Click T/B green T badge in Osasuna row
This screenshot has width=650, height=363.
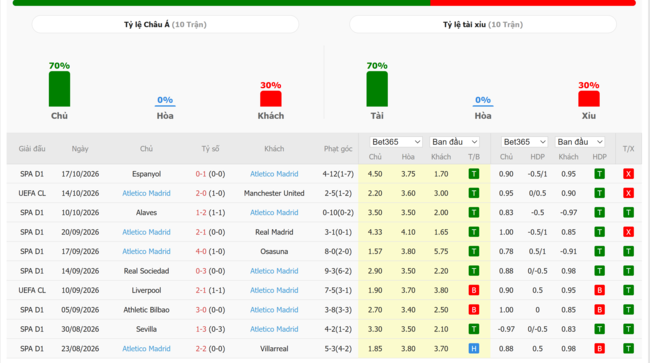coord(473,252)
